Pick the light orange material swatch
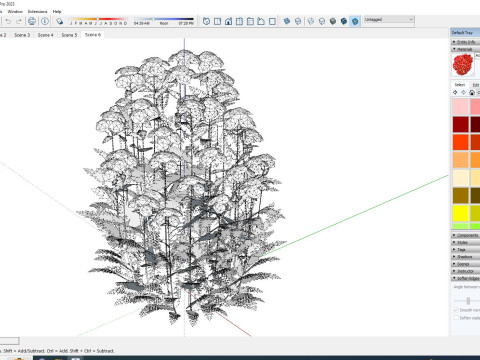The width and height of the screenshot is (480, 360). (x=461, y=160)
